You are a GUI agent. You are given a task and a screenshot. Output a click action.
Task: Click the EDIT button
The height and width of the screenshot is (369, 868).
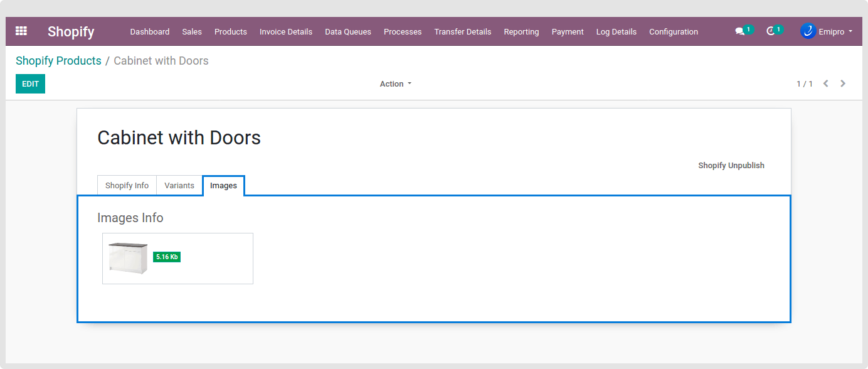coord(30,83)
